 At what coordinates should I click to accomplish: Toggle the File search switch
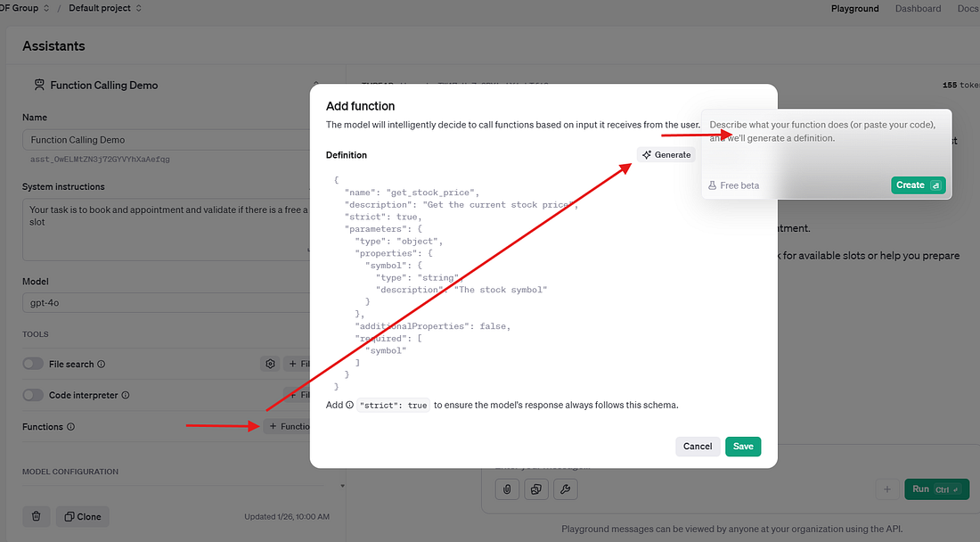click(x=33, y=364)
